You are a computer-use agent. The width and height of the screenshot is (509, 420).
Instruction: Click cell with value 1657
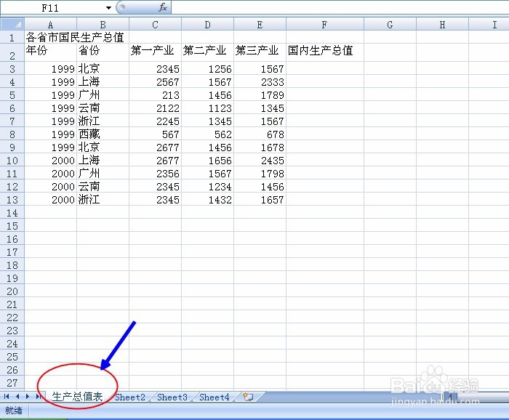coord(260,199)
